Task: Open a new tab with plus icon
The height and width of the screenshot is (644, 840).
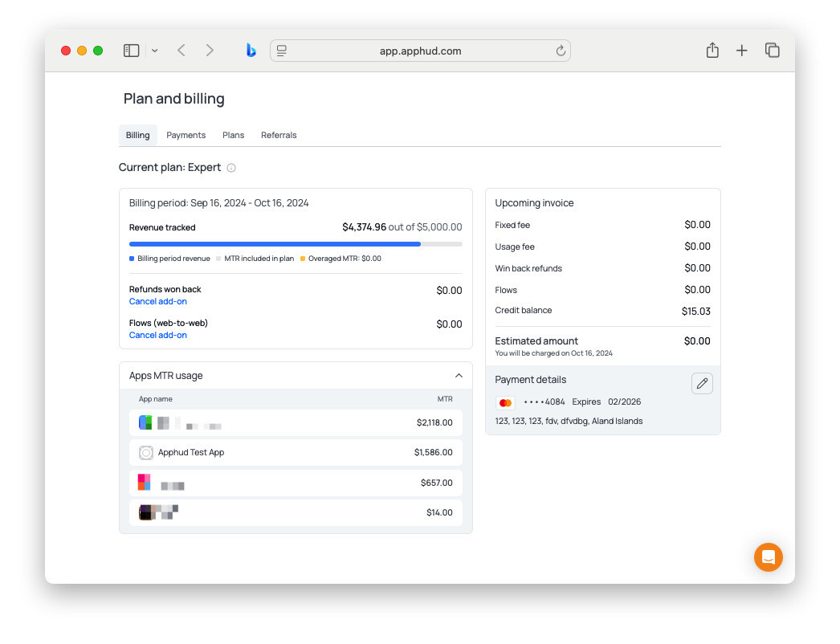Action: (741, 51)
